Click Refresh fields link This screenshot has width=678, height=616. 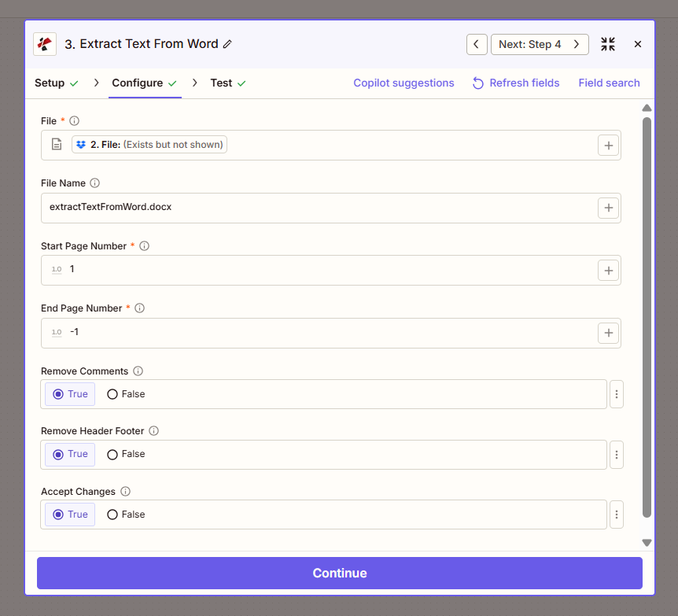click(x=516, y=83)
